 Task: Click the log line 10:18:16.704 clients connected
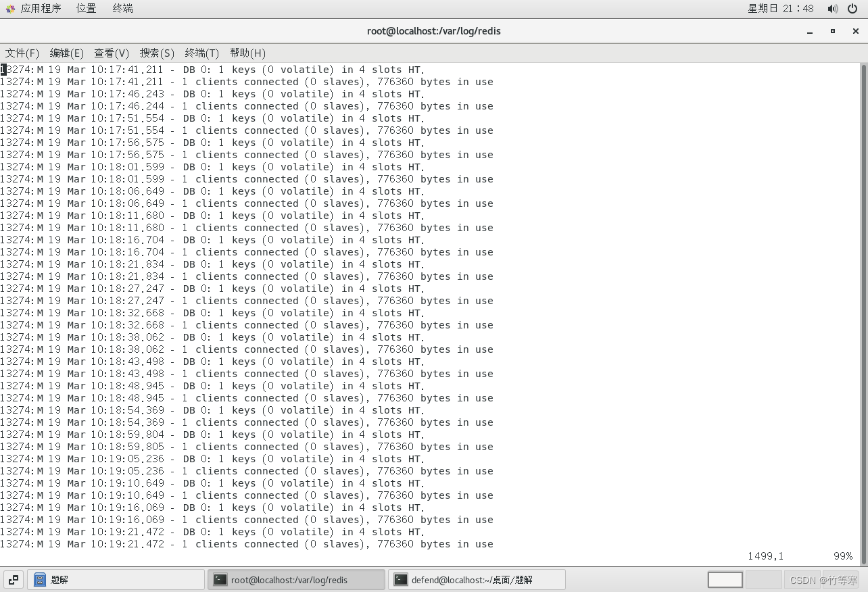247,252
